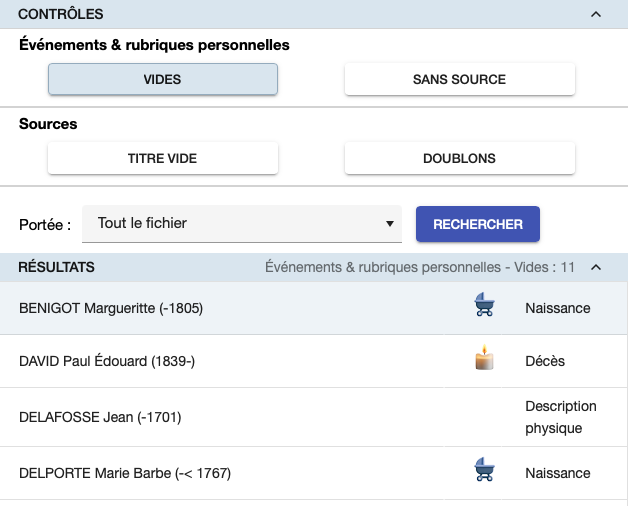The image size is (628, 506).
Task: Click the CONTRÔLES header title
Action: (x=60, y=14)
